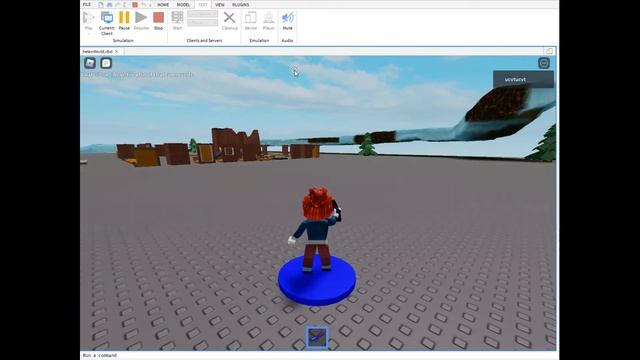
Task: Open the Roblox menu icon in viewport
Action: pos(90,63)
